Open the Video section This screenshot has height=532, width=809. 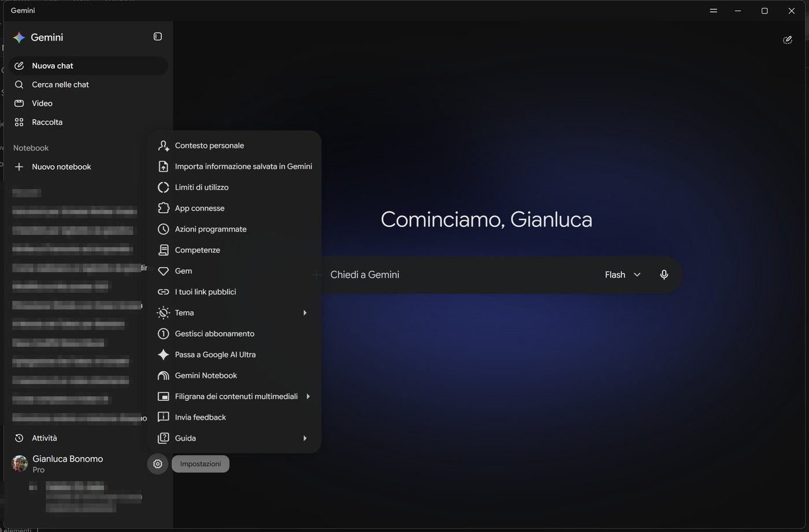88,103
